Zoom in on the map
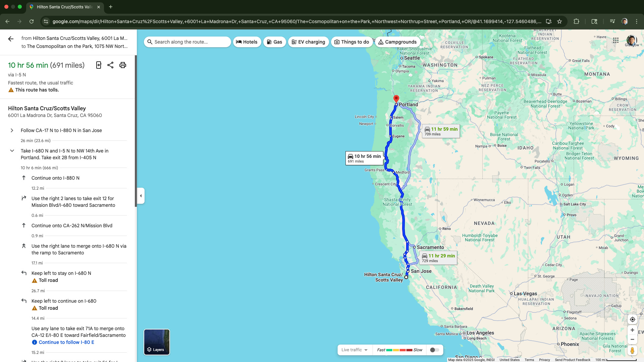The width and height of the screenshot is (644, 362). click(x=632, y=330)
